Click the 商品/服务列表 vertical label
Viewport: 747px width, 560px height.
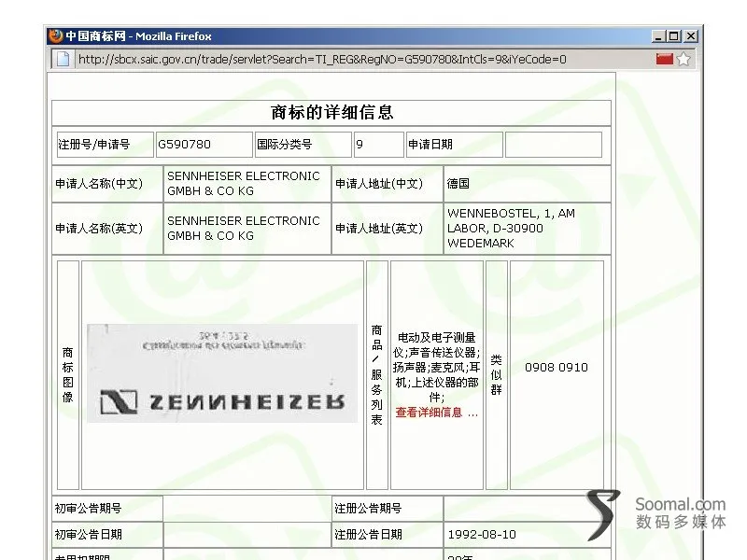click(x=377, y=375)
